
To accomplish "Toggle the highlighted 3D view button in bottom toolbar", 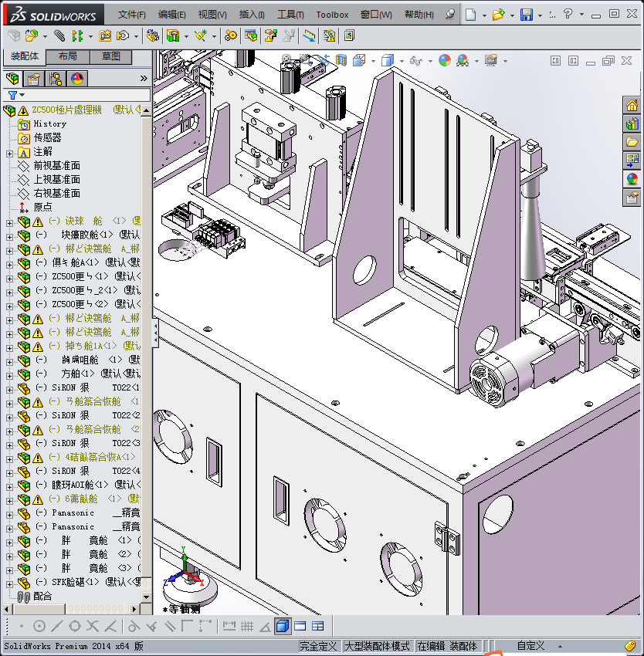I will coord(282,626).
